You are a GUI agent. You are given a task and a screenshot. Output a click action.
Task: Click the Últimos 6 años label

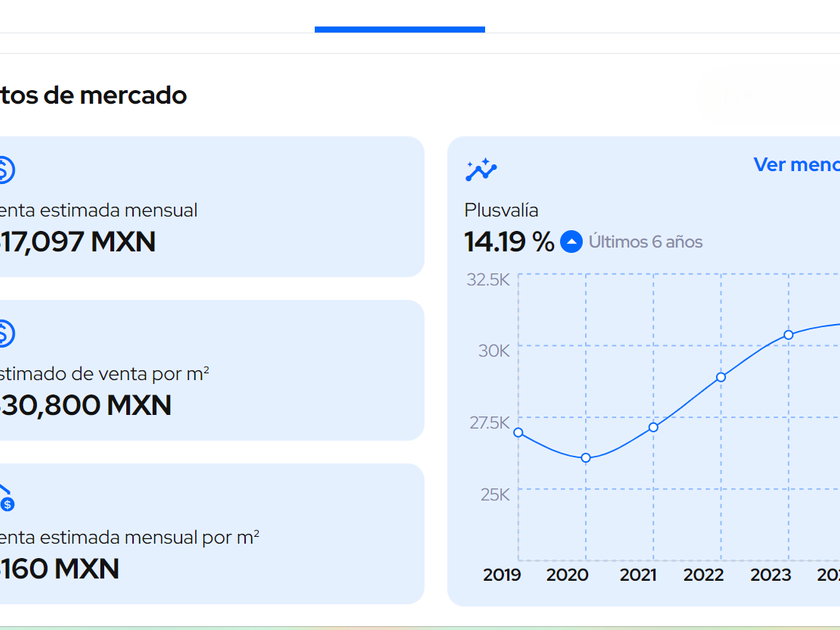click(646, 242)
